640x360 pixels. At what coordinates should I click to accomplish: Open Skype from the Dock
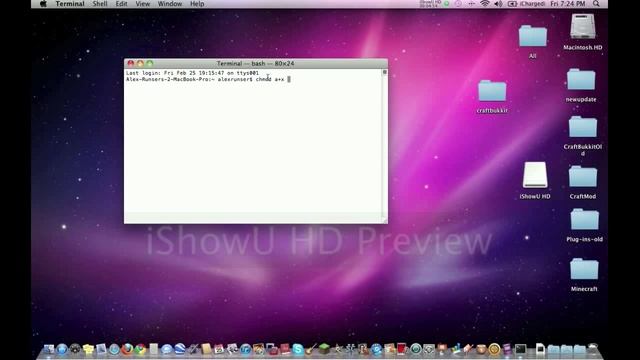(298, 349)
